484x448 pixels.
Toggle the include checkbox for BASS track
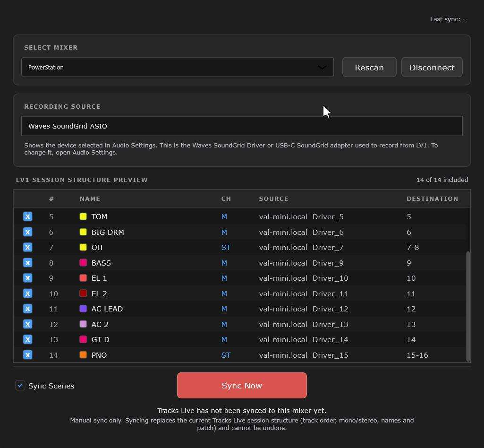pos(28,263)
